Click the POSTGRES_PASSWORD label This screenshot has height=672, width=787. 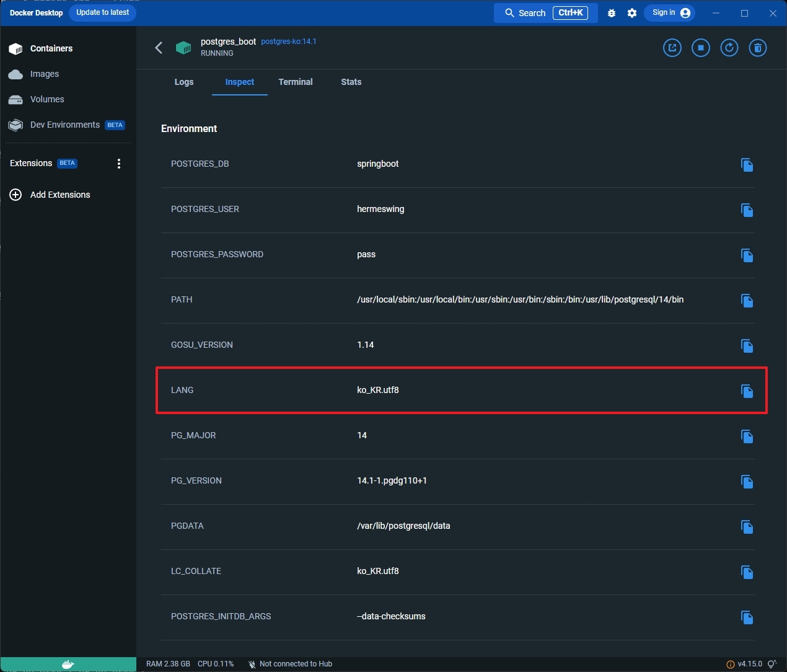tap(217, 254)
